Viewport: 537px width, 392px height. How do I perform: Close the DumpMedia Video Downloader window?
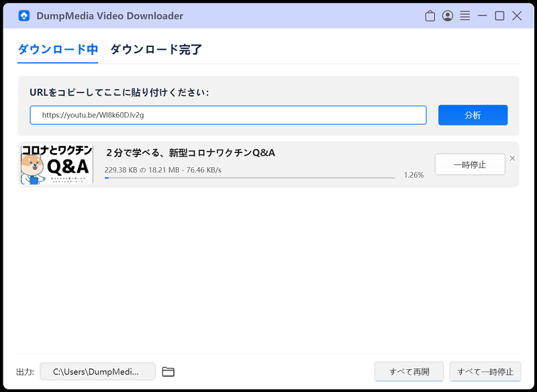(x=517, y=15)
